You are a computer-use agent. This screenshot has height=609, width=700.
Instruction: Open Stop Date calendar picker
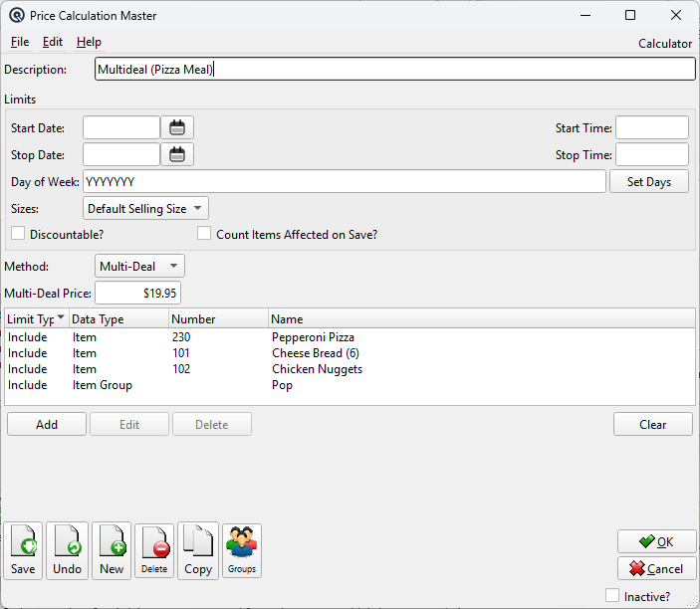[x=177, y=155]
